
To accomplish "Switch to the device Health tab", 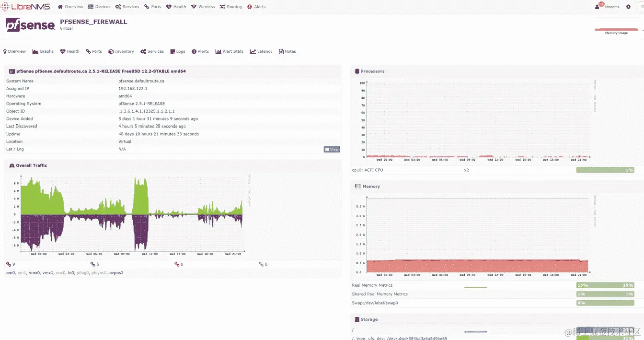I will (x=69, y=51).
